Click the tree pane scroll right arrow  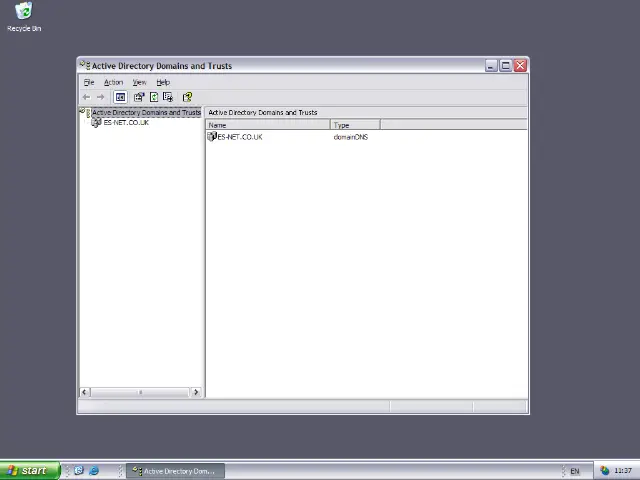(x=196, y=392)
